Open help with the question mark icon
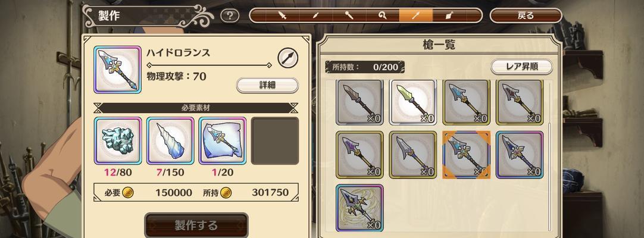The width and height of the screenshot is (644, 238). [230, 16]
